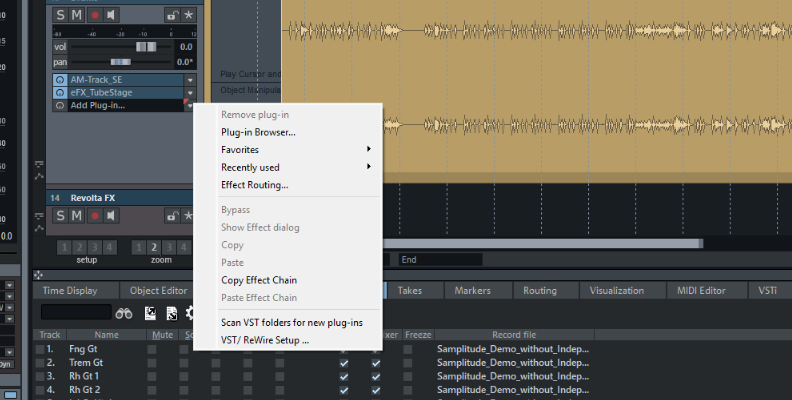The image size is (792, 400).
Task: Arm record on Revolta FX track
Action: (95, 216)
